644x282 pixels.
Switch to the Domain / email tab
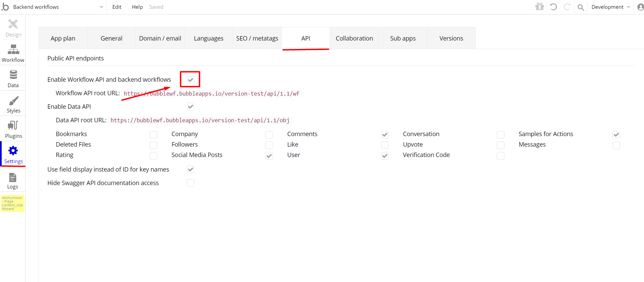coord(160,39)
